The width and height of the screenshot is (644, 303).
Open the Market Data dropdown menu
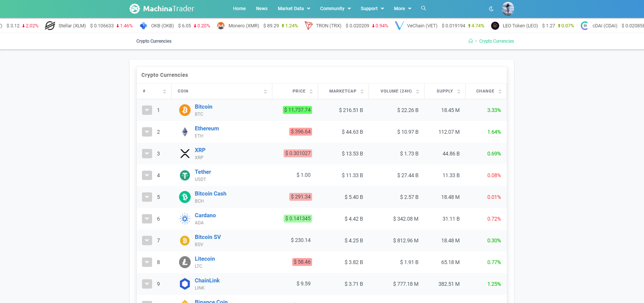(x=294, y=9)
